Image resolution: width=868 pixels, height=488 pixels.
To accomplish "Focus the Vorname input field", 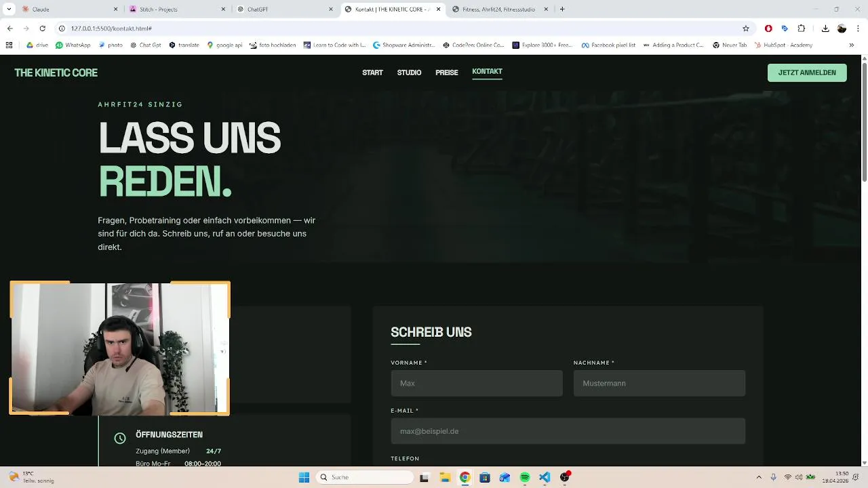I will [477, 383].
